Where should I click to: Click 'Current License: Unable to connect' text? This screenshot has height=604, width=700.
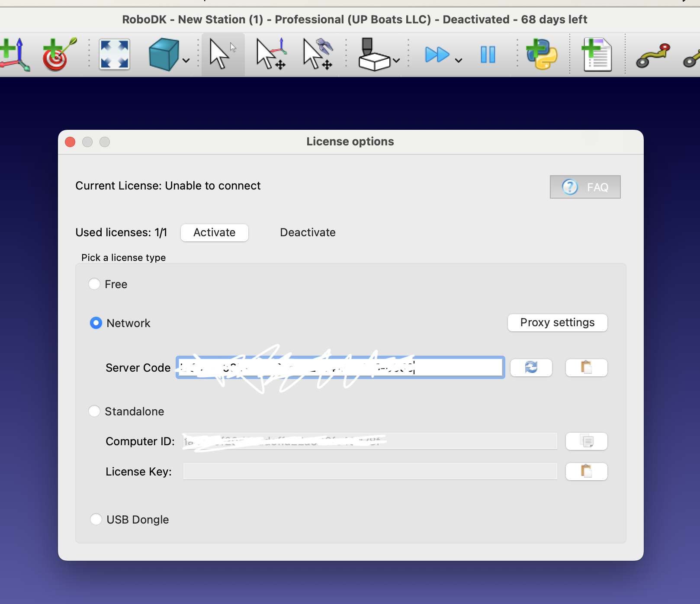[168, 186]
